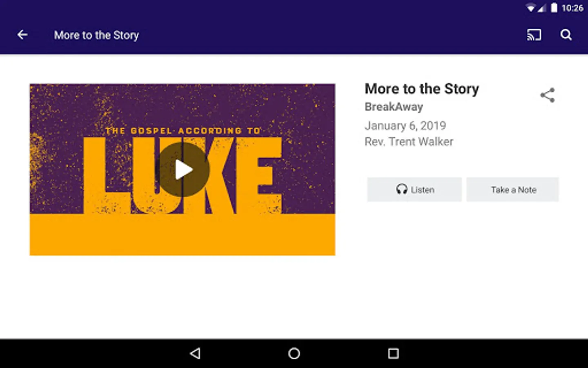Open recent apps with the square button
This screenshot has width=588, height=368.
click(393, 353)
